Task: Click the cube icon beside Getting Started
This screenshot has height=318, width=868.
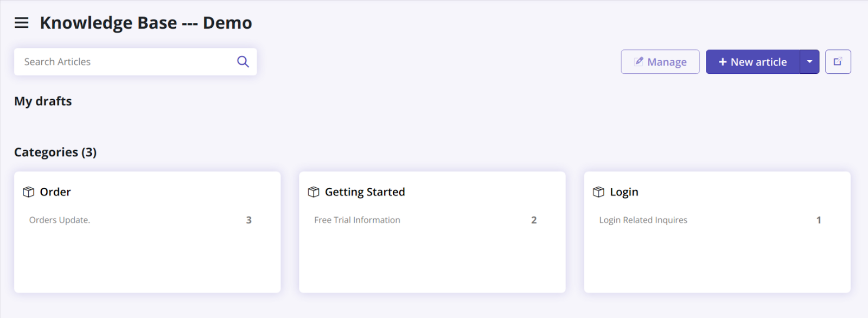Action: pyautogui.click(x=314, y=192)
